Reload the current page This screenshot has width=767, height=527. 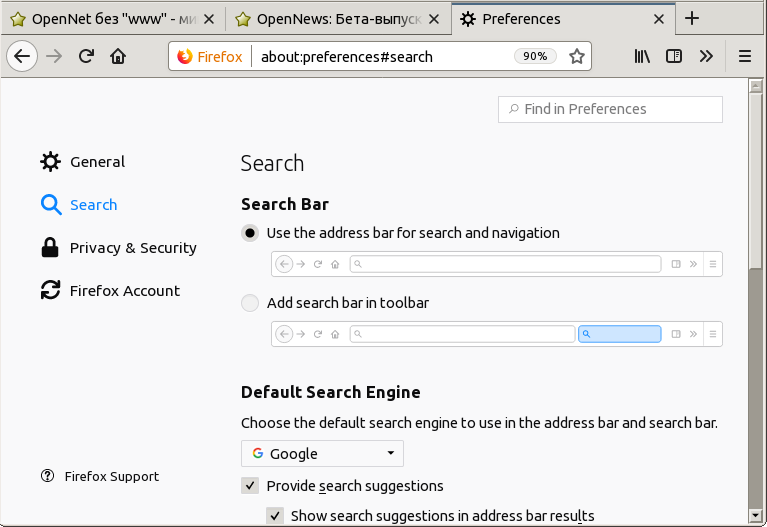click(86, 57)
